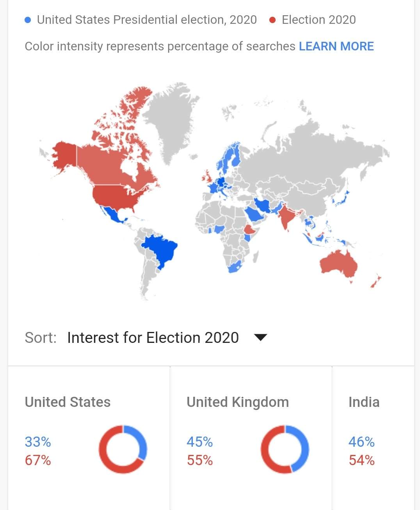The width and height of the screenshot is (420, 510).
Task: Select Saudi Arabia on the map
Action: click(254, 214)
